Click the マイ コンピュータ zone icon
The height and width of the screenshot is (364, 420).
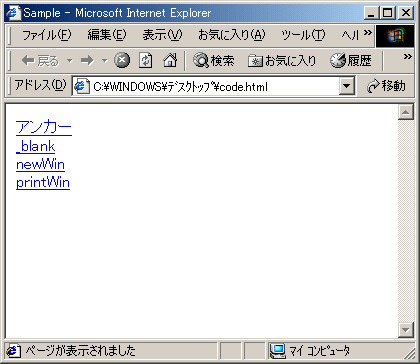pos(277,350)
